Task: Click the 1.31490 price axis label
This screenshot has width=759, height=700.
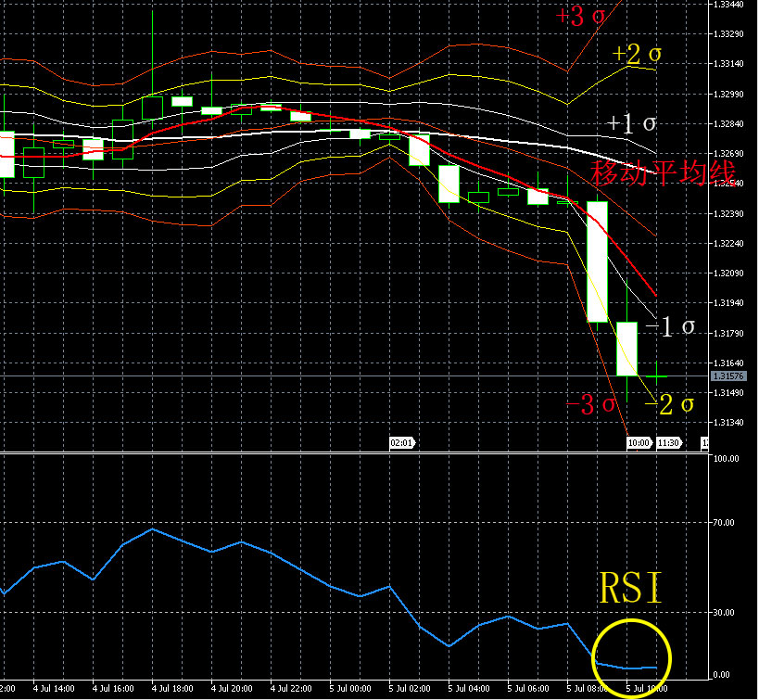Action: coord(729,393)
